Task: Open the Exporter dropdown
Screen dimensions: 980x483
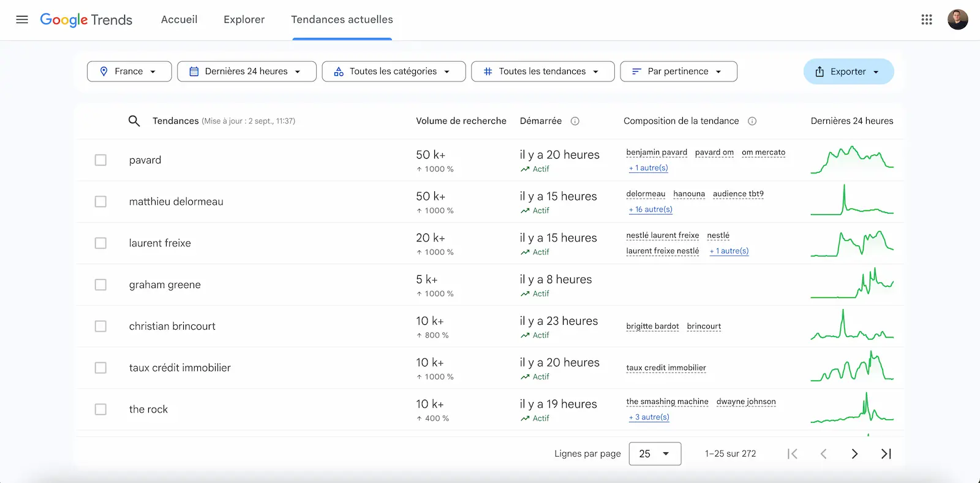Action: pos(848,72)
